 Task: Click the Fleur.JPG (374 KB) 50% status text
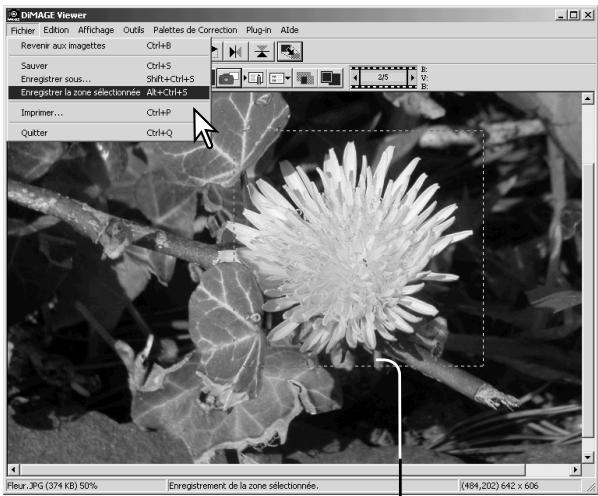52,486
